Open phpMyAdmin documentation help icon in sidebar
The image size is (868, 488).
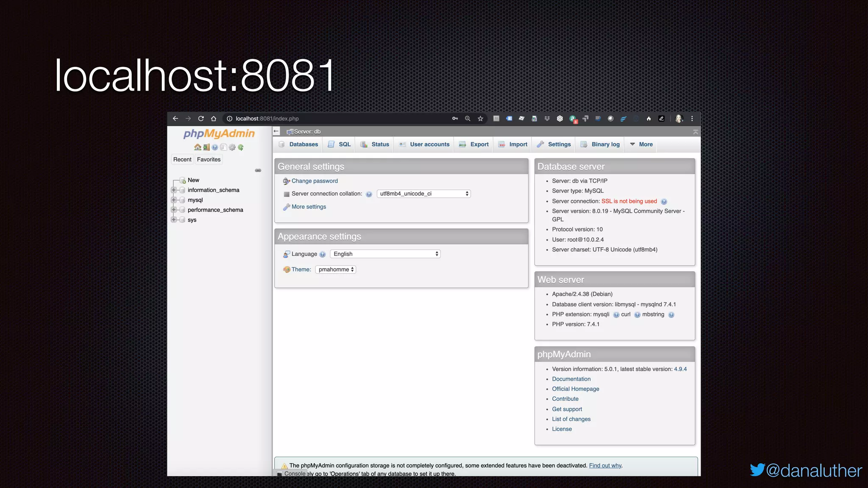tap(215, 147)
